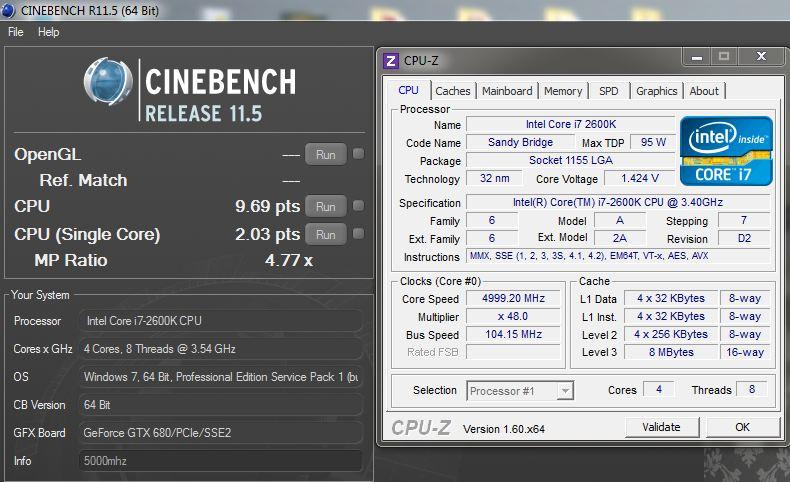Click the Bus Speed value 104.15 MHz
Image resolution: width=790 pixels, height=482 pixels.
[513, 334]
